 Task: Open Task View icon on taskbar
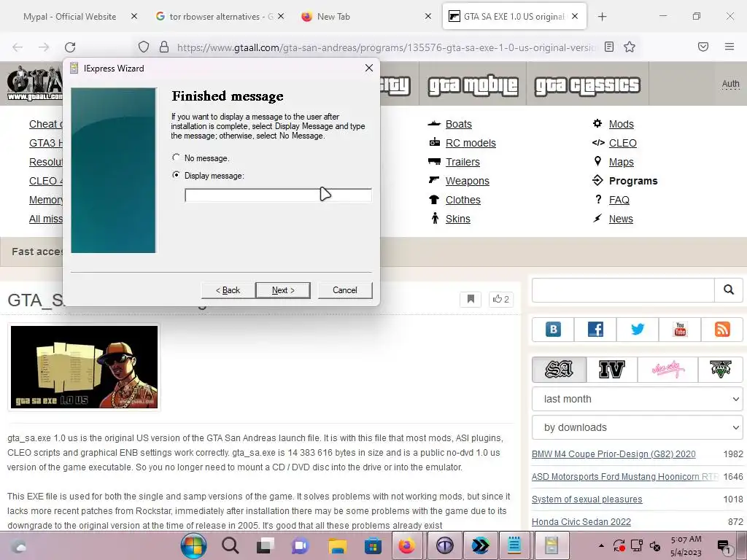coord(266,545)
